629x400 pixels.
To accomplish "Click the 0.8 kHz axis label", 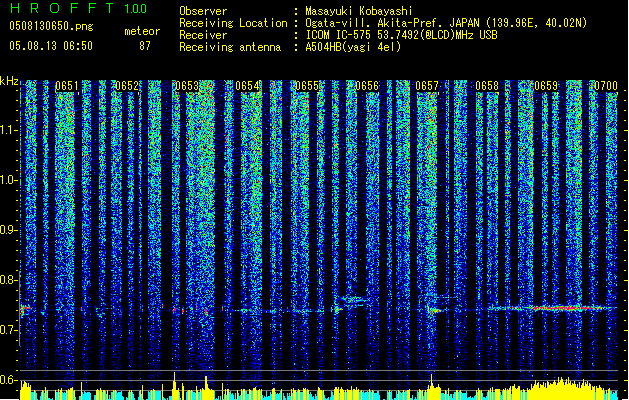I will pos(9,280).
